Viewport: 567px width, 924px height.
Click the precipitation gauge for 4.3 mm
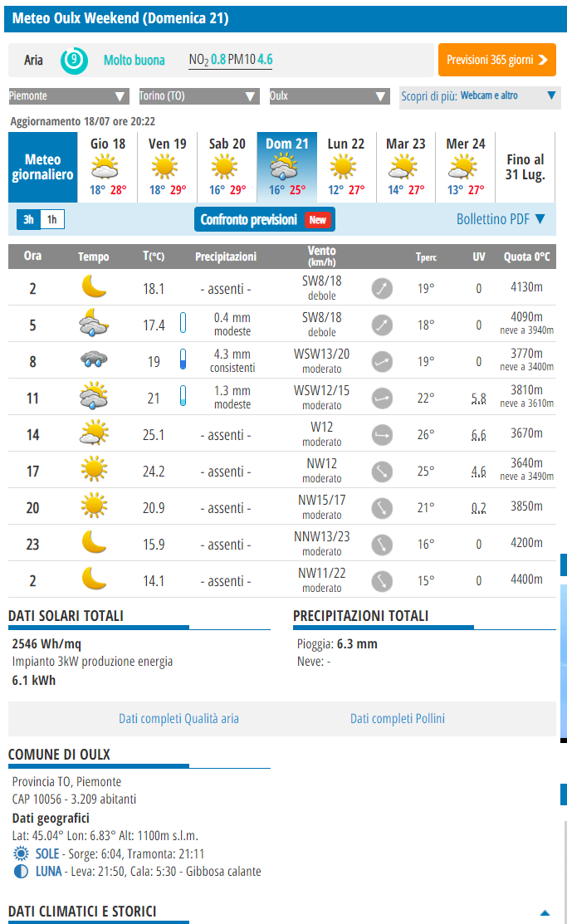pos(183,359)
